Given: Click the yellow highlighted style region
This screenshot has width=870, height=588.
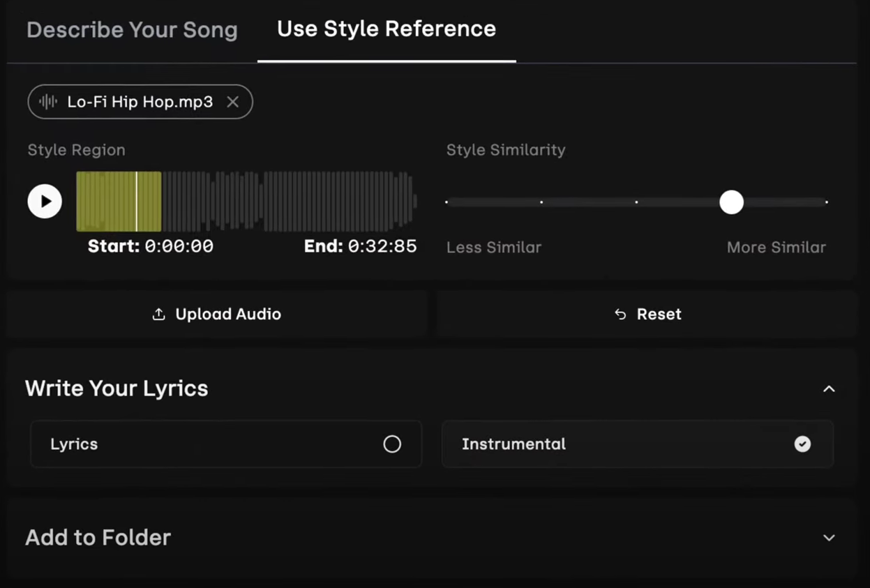Looking at the screenshot, I should 105,202.
